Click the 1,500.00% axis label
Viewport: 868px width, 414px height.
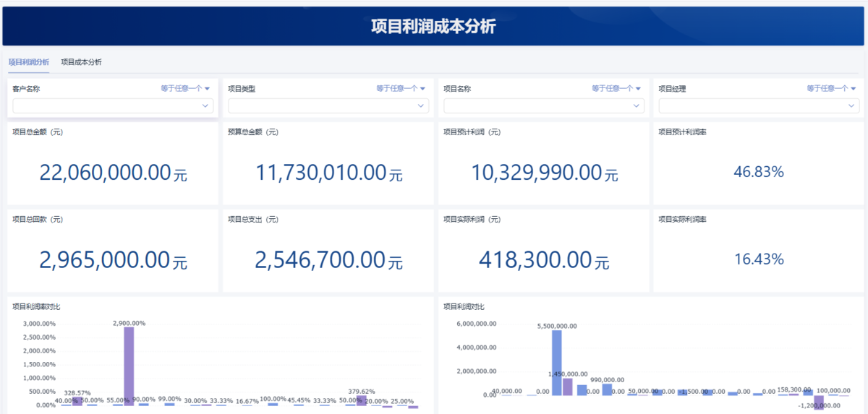coord(40,364)
